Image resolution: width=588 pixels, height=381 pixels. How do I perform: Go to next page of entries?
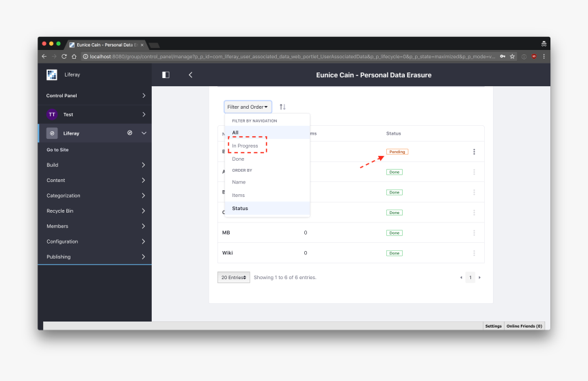tap(479, 278)
